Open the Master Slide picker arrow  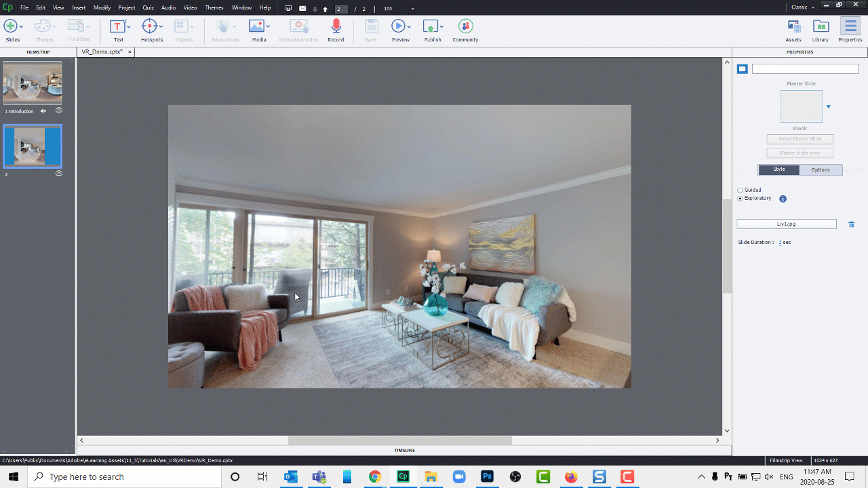[x=828, y=107]
